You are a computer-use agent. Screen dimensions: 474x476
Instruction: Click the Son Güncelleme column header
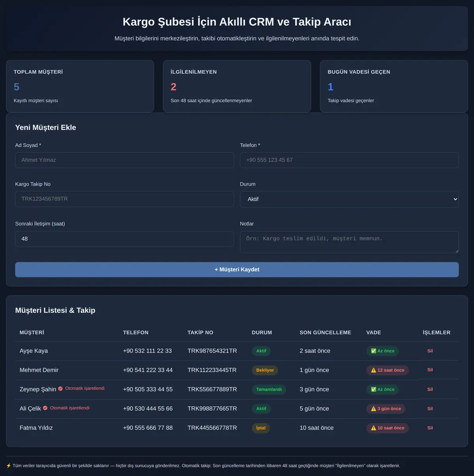coord(325,332)
